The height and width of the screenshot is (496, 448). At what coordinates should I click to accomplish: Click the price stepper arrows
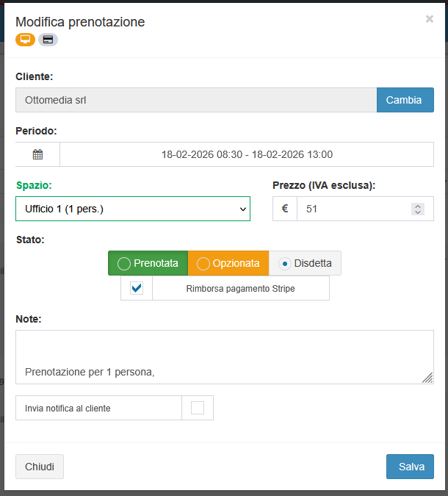[x=418, y=209]
